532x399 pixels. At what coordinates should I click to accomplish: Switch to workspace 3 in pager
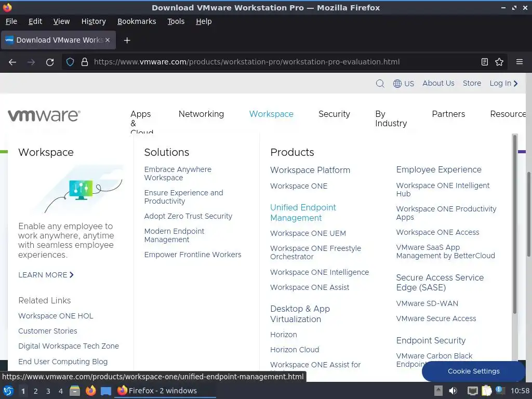click(48, 391)
